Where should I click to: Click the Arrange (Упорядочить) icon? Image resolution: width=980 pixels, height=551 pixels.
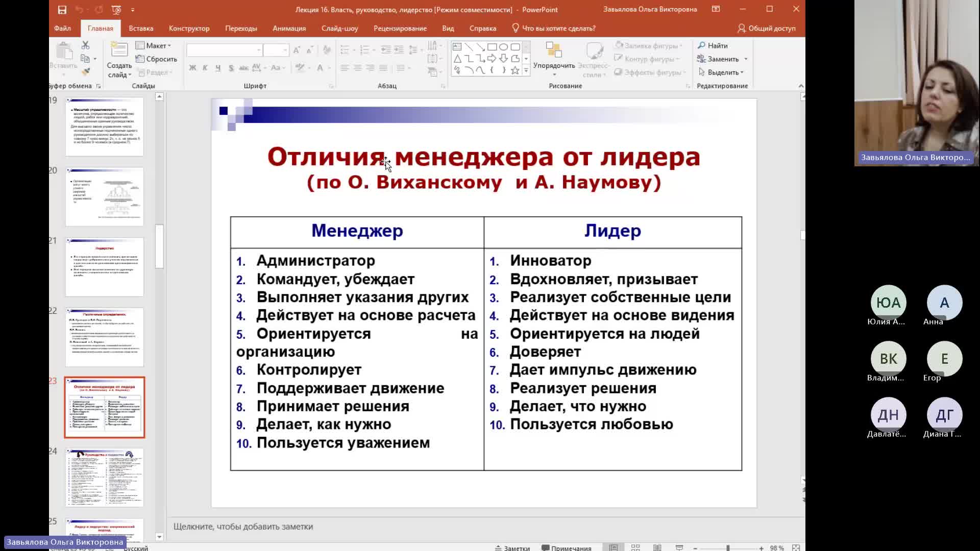[x=554, y=50]
